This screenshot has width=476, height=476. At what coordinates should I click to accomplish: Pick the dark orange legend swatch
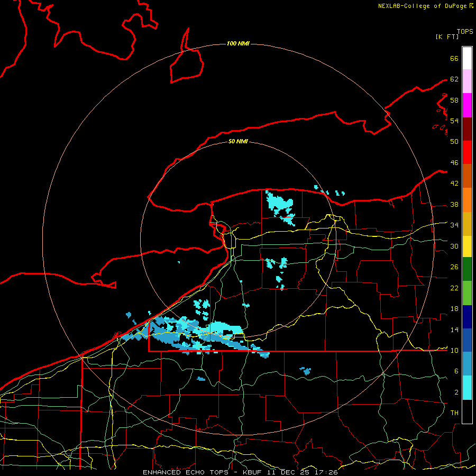point(467,176)
